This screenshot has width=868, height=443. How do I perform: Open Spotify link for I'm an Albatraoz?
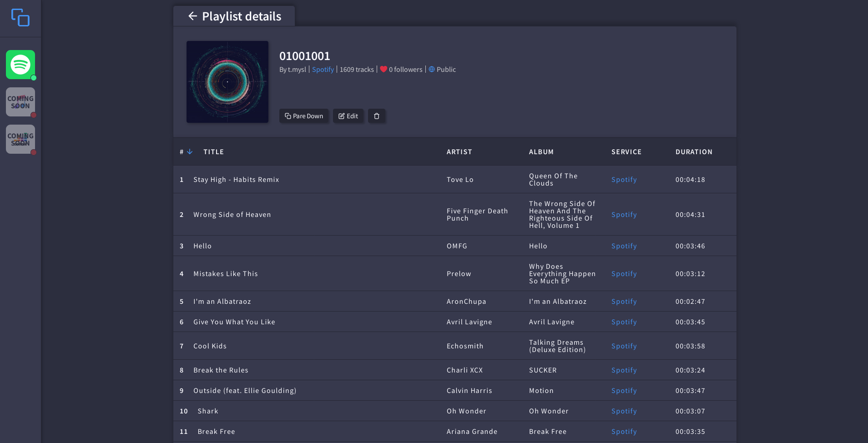point(624,302)
